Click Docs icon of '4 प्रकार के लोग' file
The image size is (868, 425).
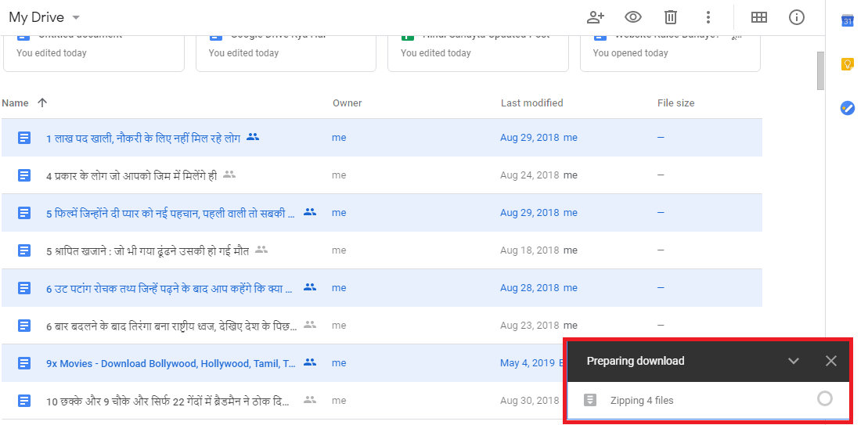pyautogui.click(x=23, y=175)
